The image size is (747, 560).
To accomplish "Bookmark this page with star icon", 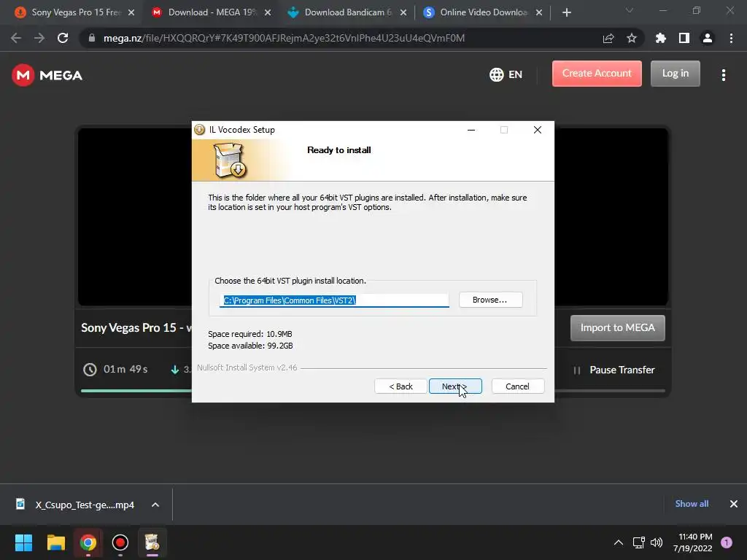I will pos(632,38).
